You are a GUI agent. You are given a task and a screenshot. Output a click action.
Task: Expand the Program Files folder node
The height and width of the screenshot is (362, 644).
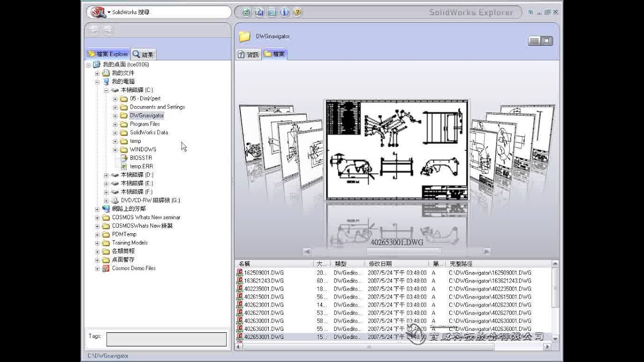coord(115,124)
